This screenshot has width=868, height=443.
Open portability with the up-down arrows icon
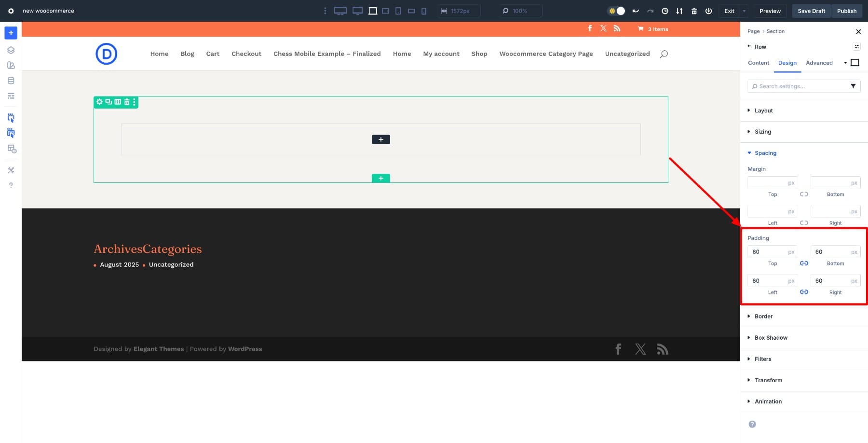679,11
